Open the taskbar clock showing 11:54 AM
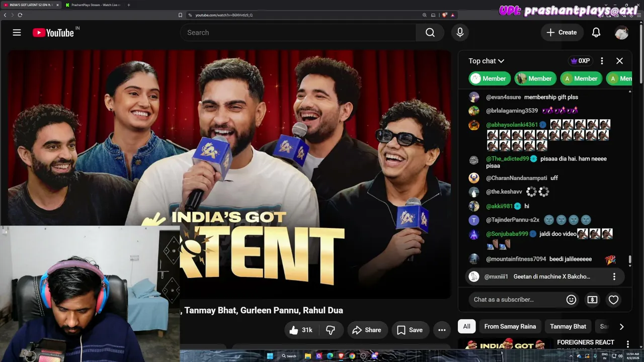 coord(632,356)
